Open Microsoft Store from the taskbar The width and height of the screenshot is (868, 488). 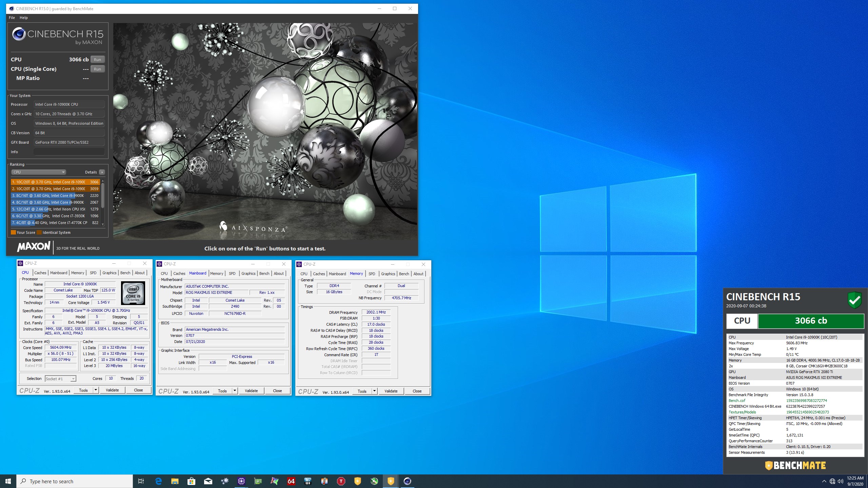[x=191, y=481]
